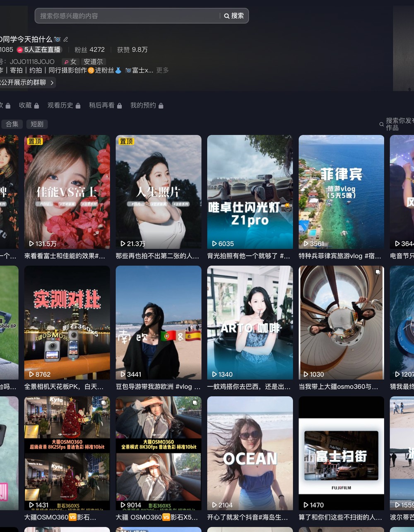The height and width of the screenshot is (532, 414).
Task: Open caption 豆包导游带我游欧洲
Action: [158, 387]
